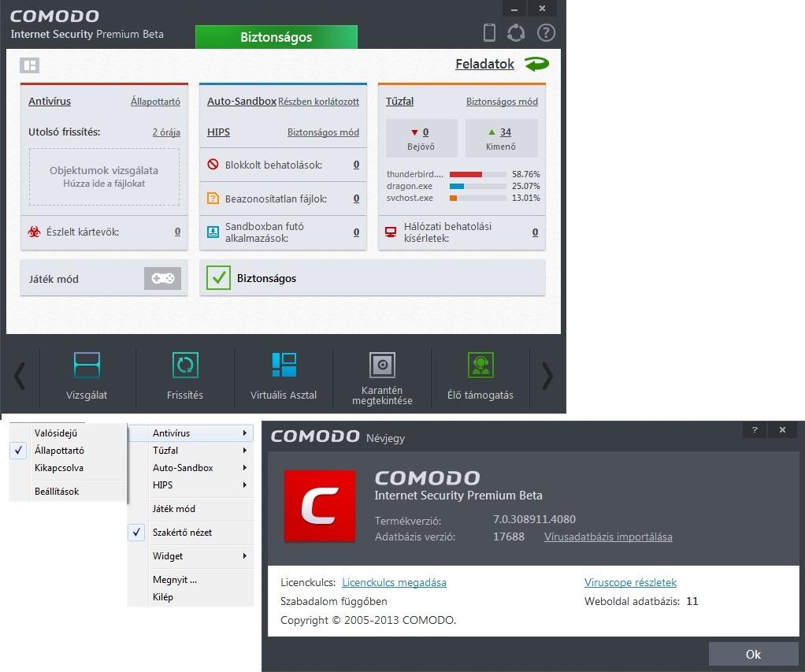
Task: Click the Ok button in Névjegy
Action: click(x=753, y=654)
